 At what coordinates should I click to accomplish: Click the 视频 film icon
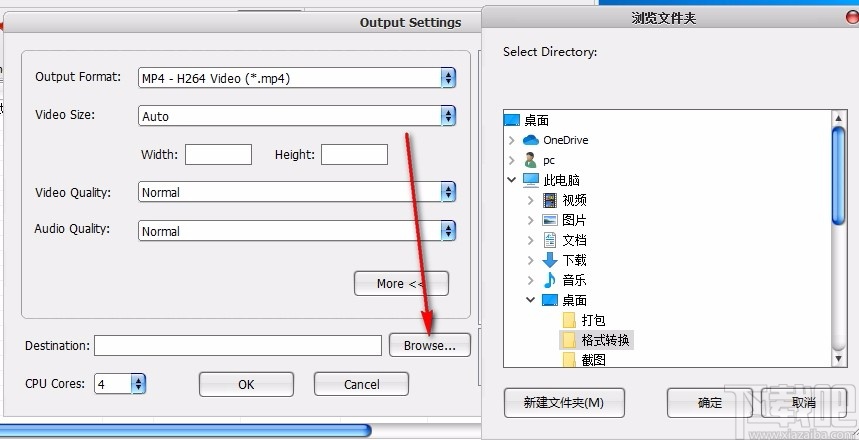[549, 200]
